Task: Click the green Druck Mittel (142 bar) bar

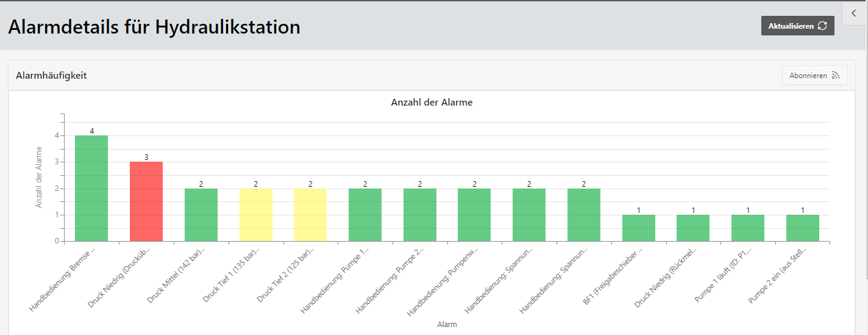Action: 201,215
